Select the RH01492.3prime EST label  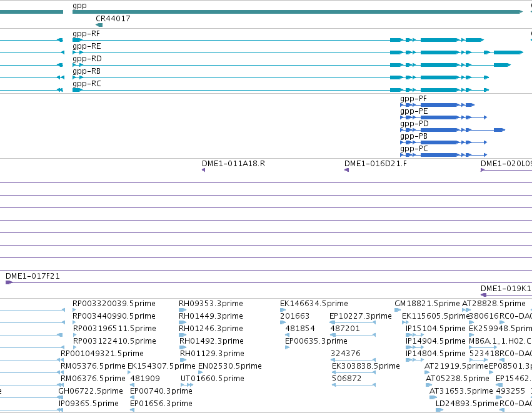(x=211, y=341)
